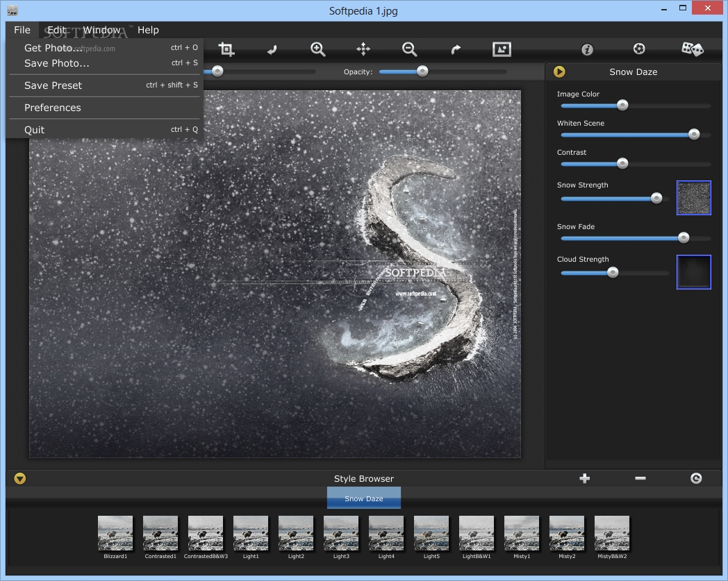Apply the Light3 preset thumbnail
Image resolution: width=728 pixels, height=581 pixels.
[x=341, y=533]
